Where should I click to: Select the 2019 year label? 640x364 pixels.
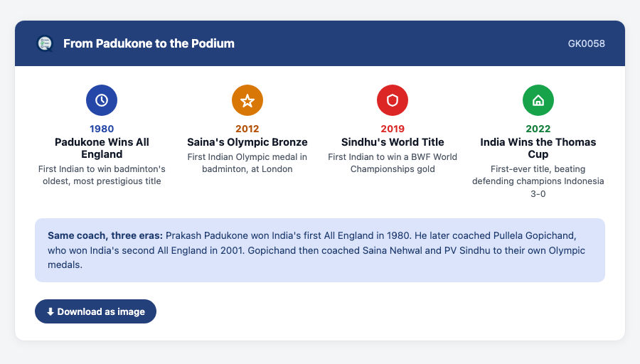[x=393, y=129]
